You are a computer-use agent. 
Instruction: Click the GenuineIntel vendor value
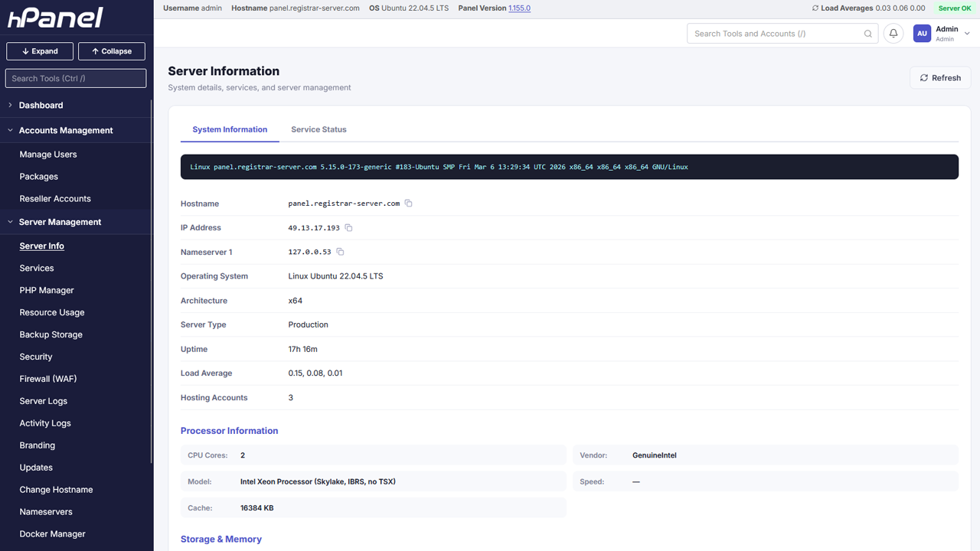click(655, 455)
